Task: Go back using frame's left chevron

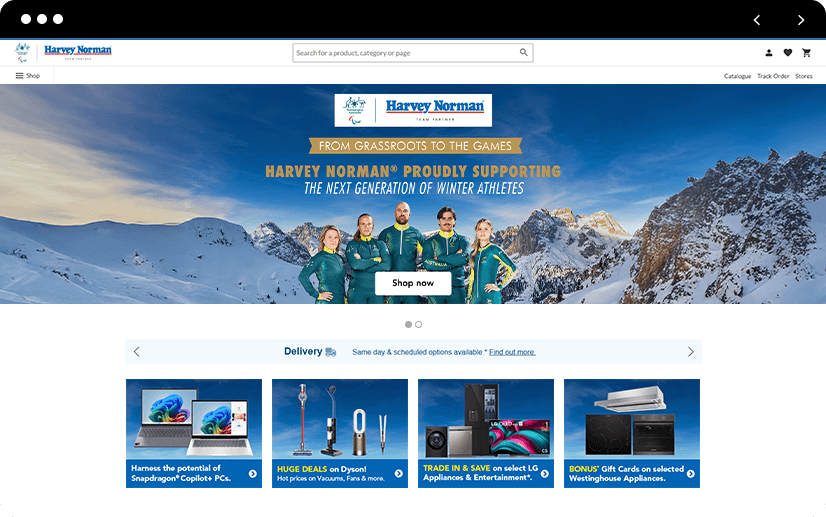Action: (756, 20)
